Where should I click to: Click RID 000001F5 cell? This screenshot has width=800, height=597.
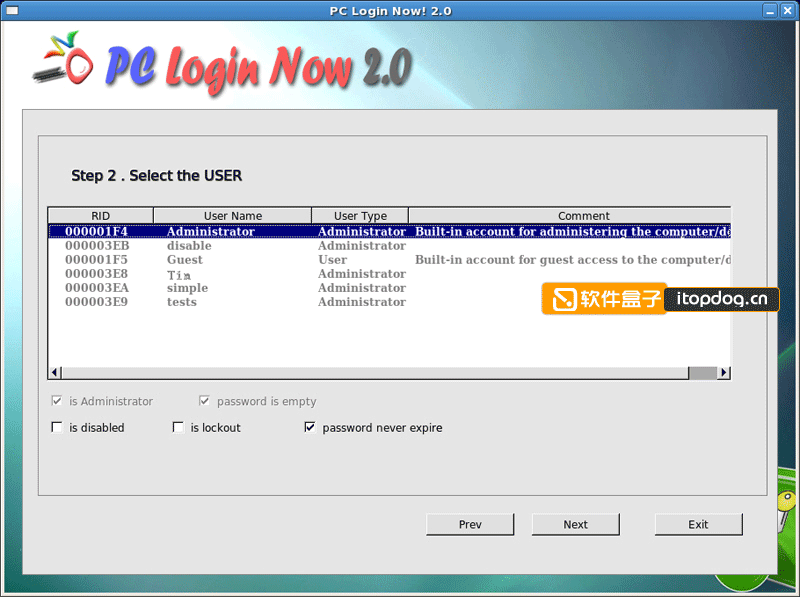96,260
